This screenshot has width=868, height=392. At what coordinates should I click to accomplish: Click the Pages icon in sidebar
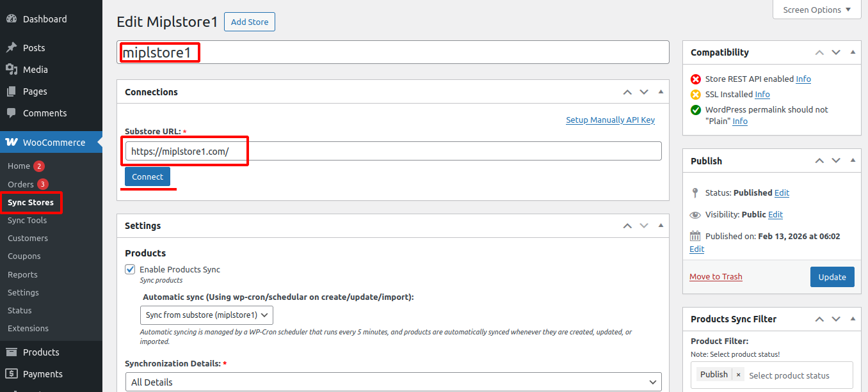tap(12, 91)
